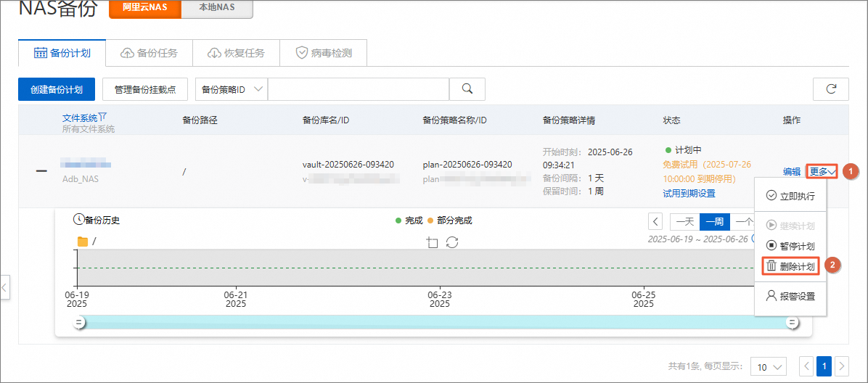The image size is (868, 383).
Task: Click the previous period arrow in backup history
Action: pyautogui.click(x=655, y=222)
